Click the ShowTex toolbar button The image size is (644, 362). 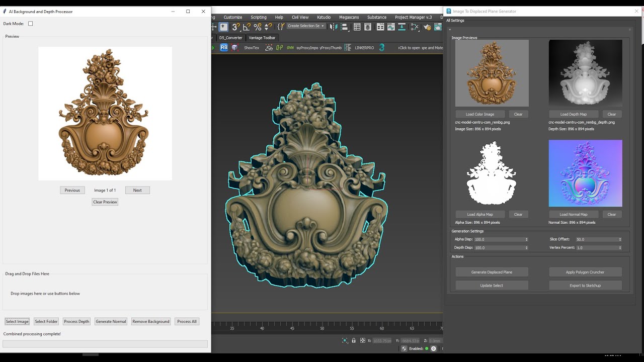(252, 48)
